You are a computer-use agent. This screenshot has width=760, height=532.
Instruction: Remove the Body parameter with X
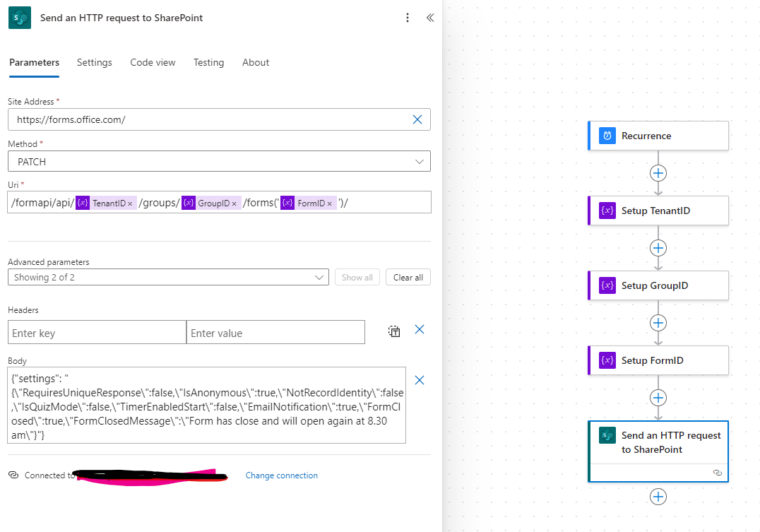pos(420,380)
